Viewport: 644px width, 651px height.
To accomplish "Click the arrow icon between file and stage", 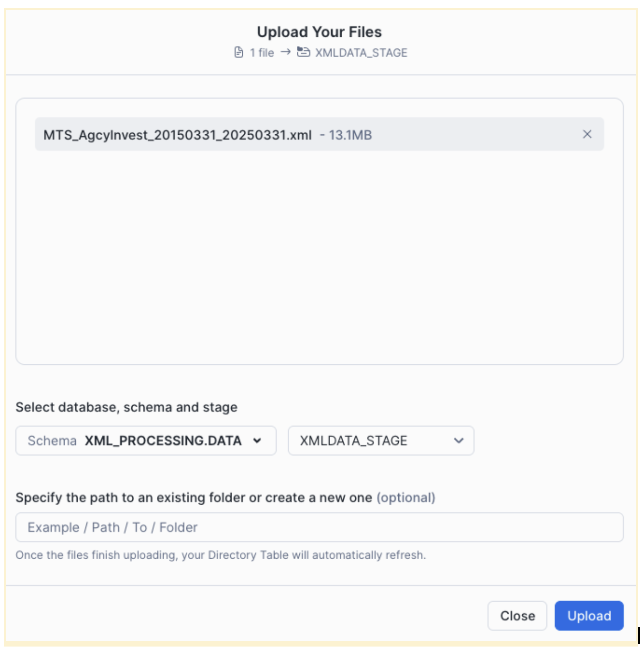I will (x=286, y=52).
